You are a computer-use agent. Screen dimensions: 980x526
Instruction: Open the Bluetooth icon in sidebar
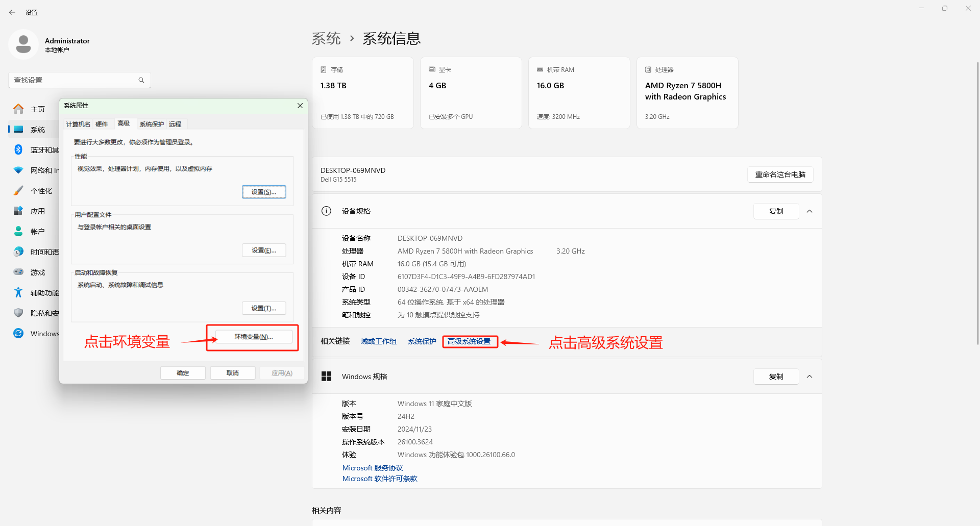(x=18, y=149)
